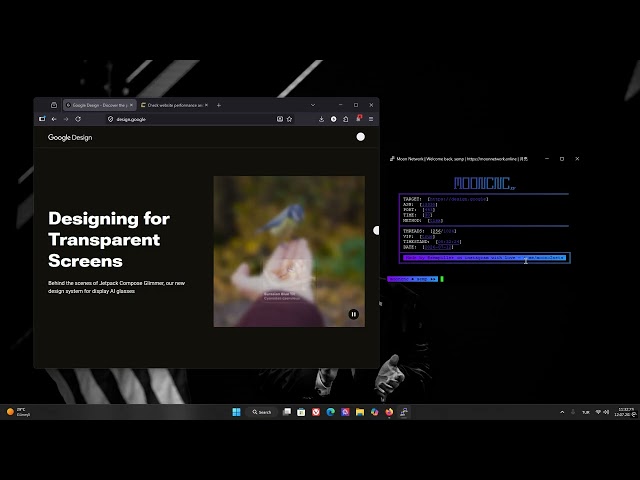This screenshot has height=480, width=640.
Task: Switch to the Google Design browser tab
Action: pyautogui.click(x=100, y=105)
